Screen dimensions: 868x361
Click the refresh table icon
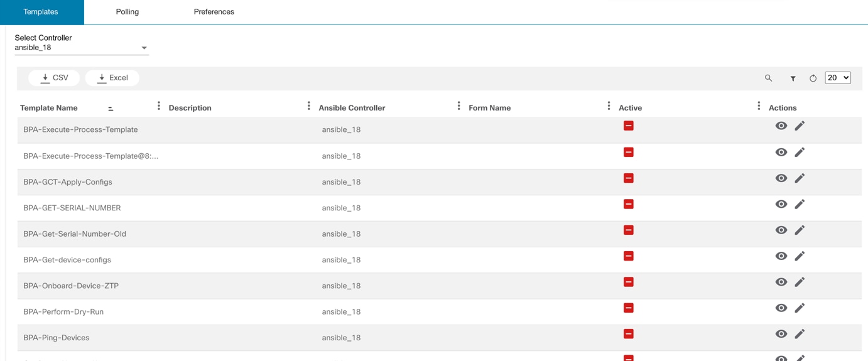(x=813, y=78)
